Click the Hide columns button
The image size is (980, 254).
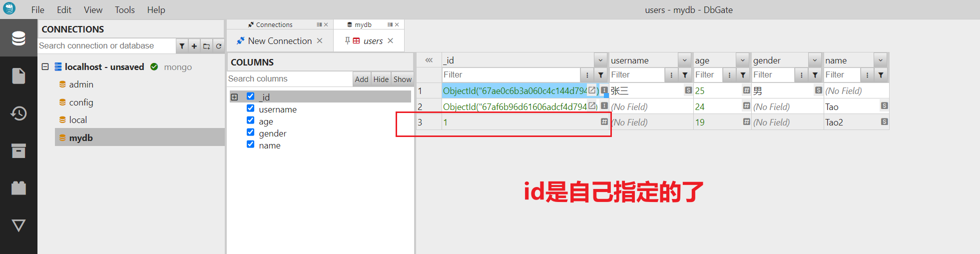point(381,79)
